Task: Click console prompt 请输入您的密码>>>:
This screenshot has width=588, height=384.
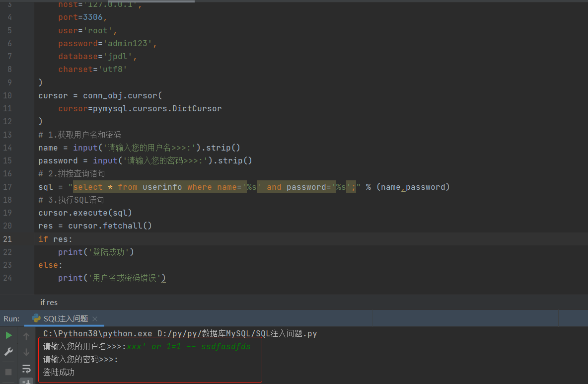Action: [80, 359]
